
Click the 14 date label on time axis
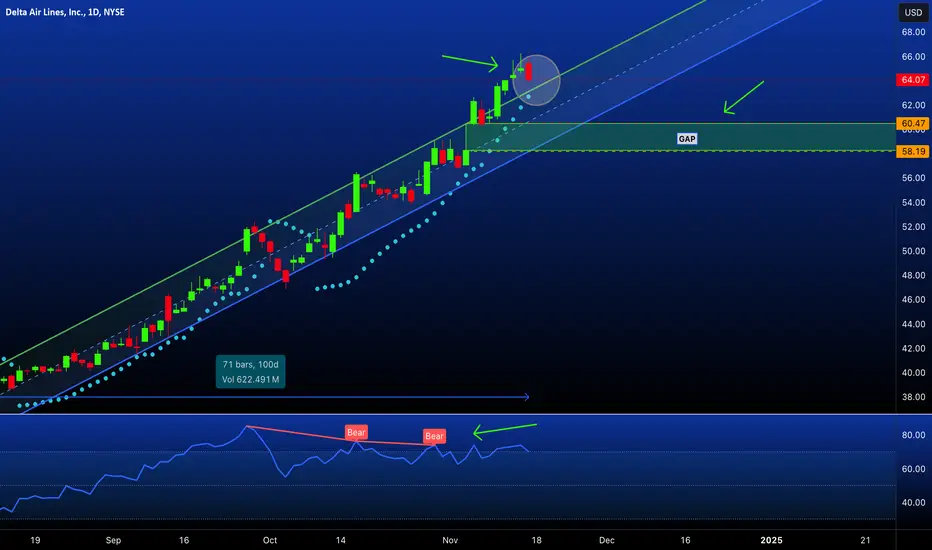click(340, 540)
